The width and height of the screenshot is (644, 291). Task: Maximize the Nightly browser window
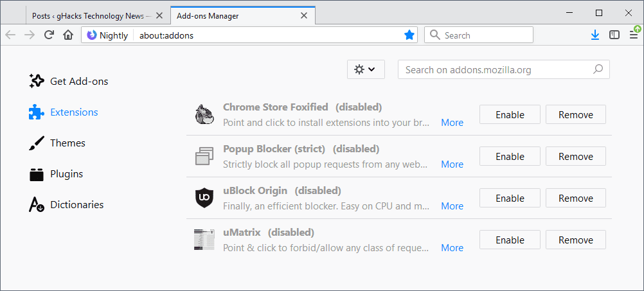pos(599,13)
